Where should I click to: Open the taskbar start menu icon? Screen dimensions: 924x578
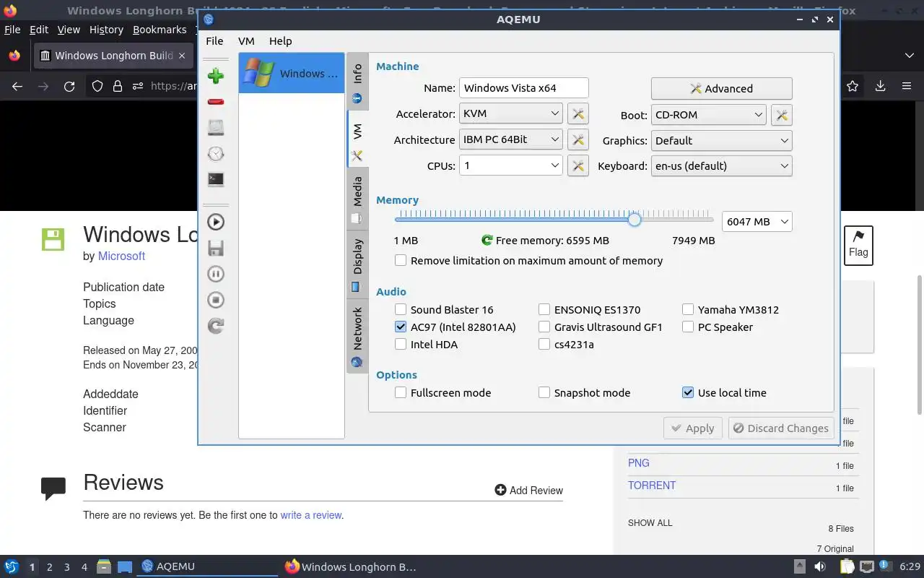(x=12, y=566)
